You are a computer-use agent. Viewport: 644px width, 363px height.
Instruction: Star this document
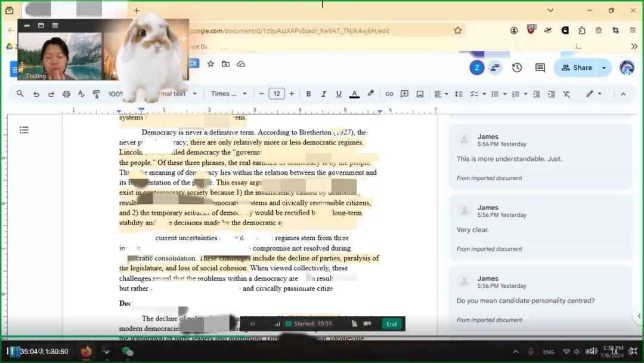coord(210,64)
